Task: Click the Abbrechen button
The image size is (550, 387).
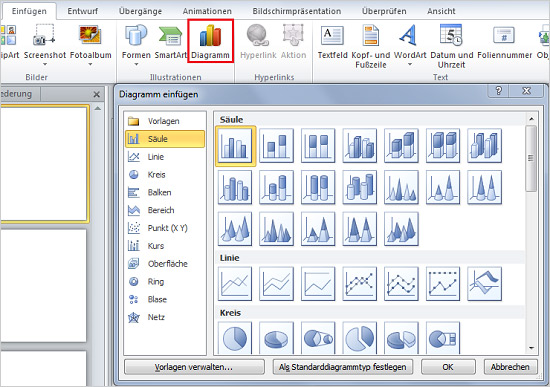Action: point(510,367)
